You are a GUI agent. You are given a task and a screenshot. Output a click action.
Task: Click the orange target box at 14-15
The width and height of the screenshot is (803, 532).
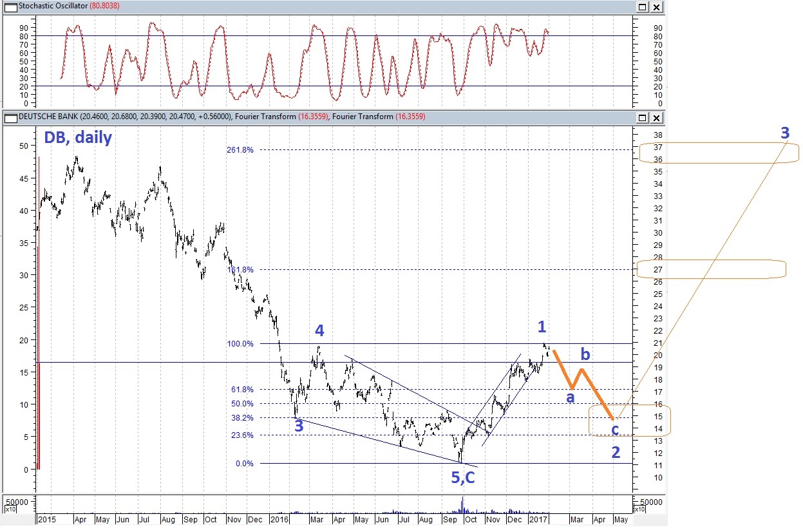[x=629, y=420]
